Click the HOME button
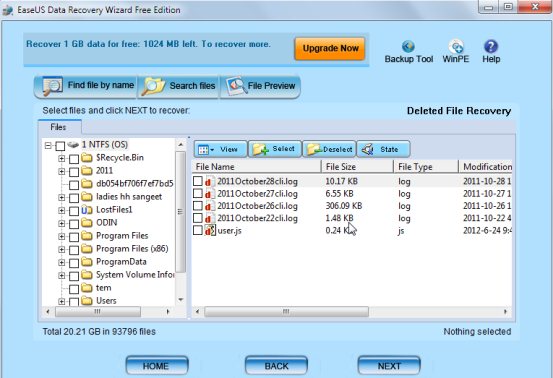553x378 pixels. (x=157, y=366)
